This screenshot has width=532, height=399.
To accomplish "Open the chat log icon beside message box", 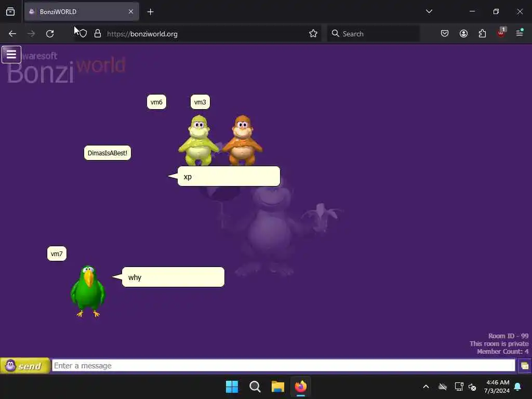I will pos(525,366).
